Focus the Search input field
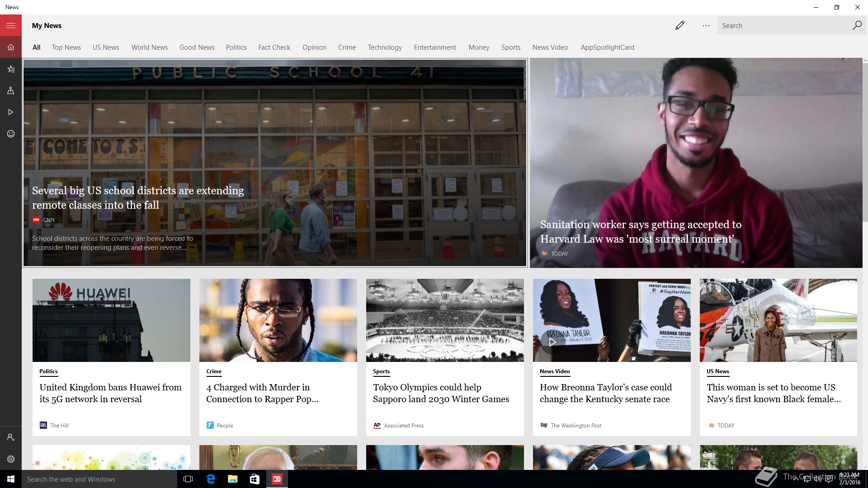868x488 pixels. click(784, 25)
